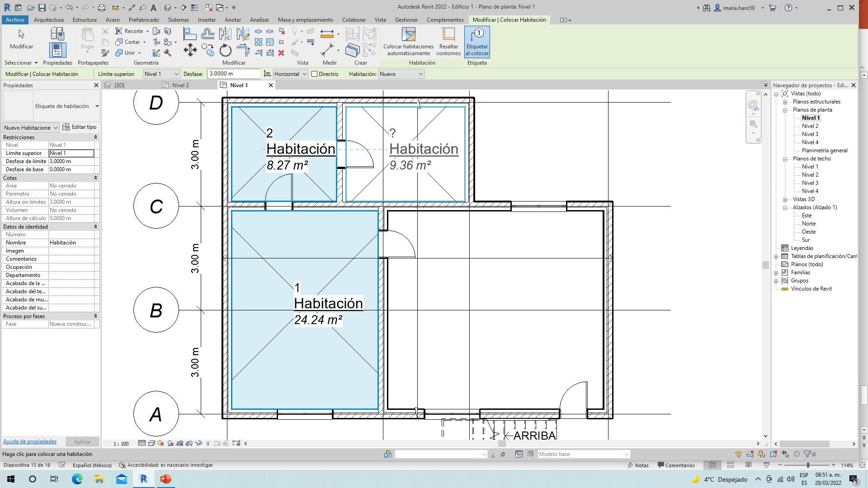Screen dimensions: 868x488
Task: Open the Arquitectura ribbon tab
Action: tap(48, 20)
